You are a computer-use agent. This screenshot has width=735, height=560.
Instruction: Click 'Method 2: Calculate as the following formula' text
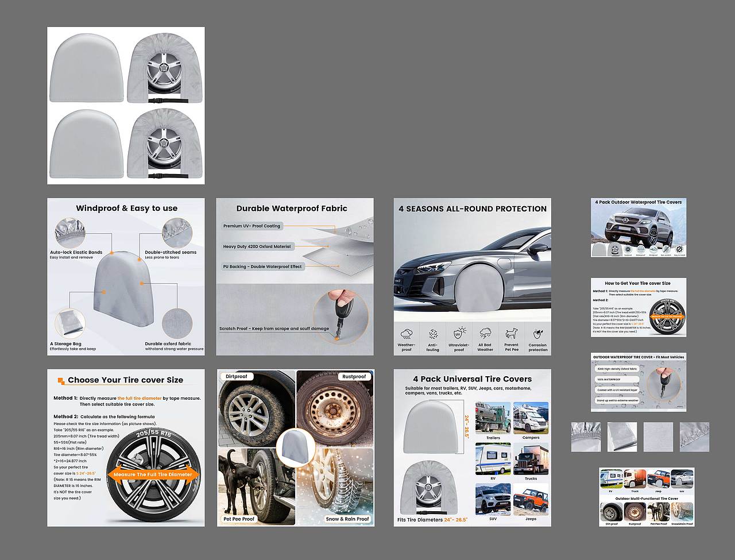(104, 416)
